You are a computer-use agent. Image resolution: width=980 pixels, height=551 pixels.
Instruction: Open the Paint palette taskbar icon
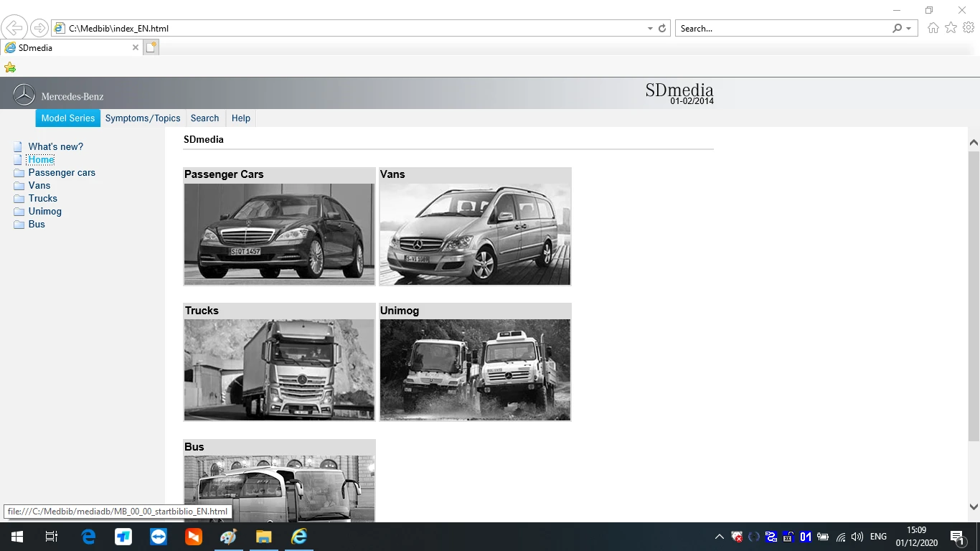[228, 537]
